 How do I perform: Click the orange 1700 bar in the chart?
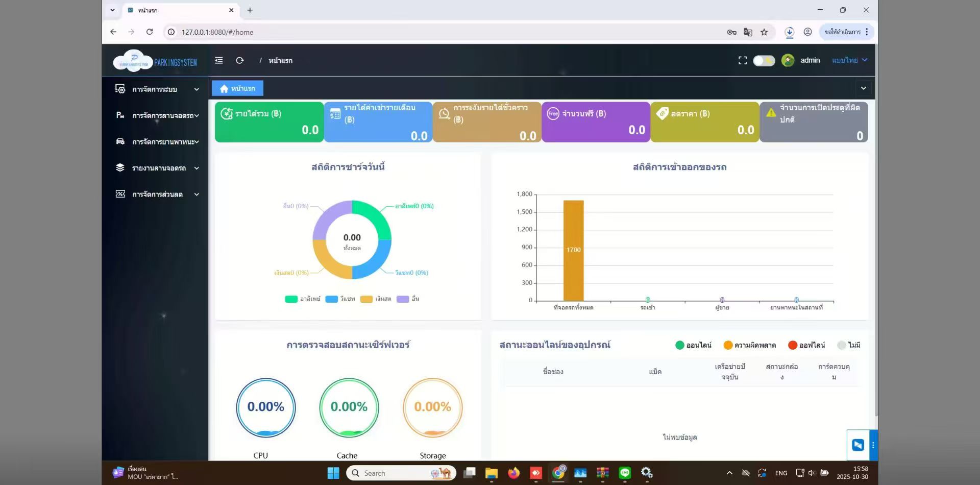(573, 250)
